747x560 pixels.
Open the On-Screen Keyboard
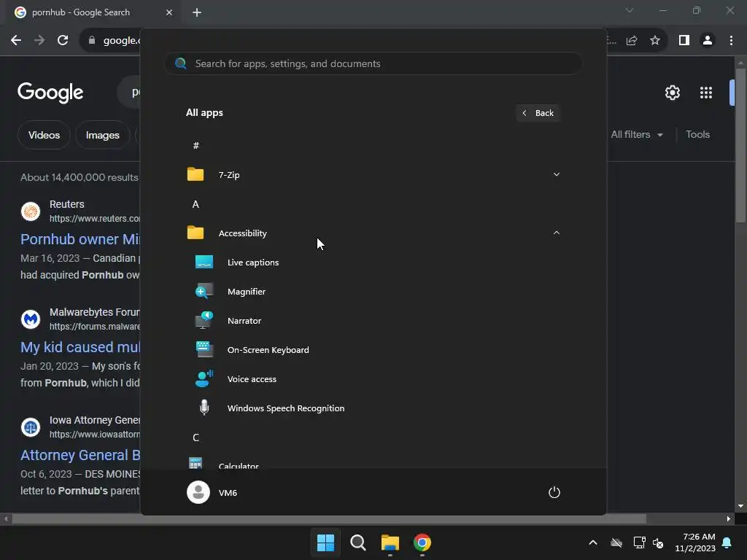coord(373,350)
